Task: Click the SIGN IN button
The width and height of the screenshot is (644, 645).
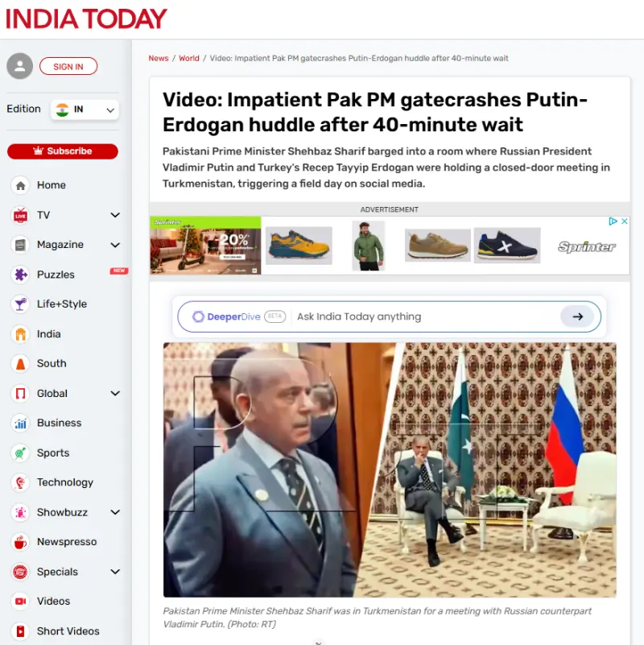Action: (x=68, y=66)
